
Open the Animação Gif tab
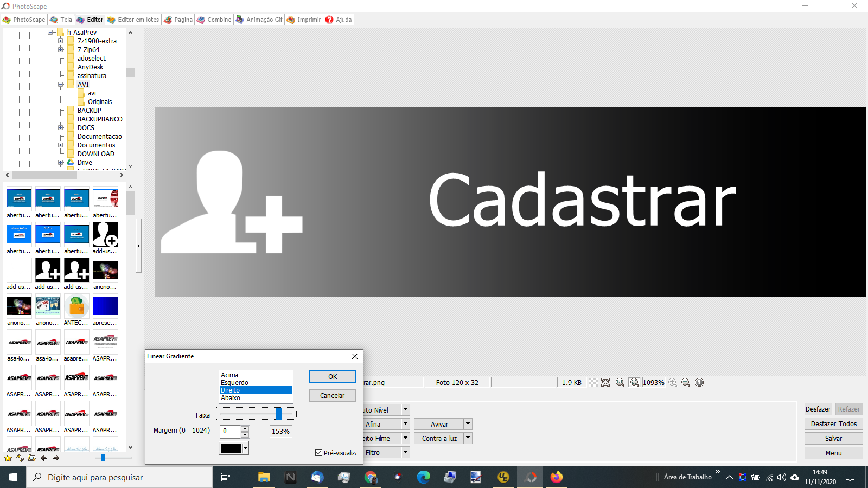(259, 20)
